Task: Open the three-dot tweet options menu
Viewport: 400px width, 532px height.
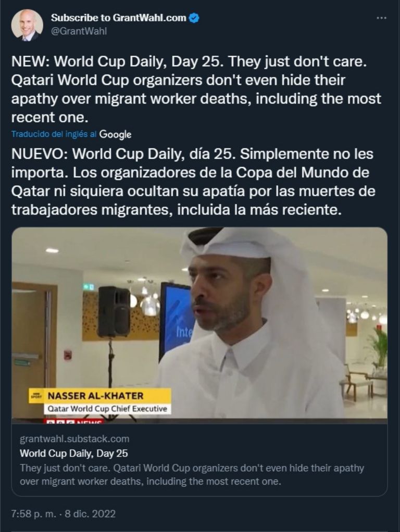Action: coord(381,18)
